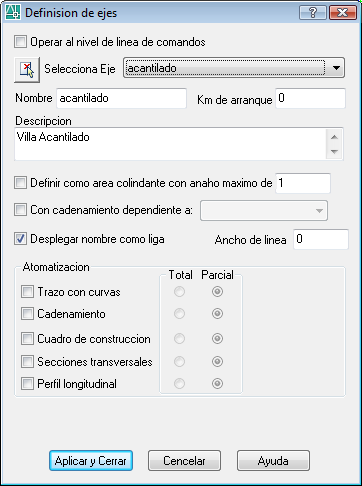Screen dimensions: 362x486
Task: Click the AutoCAD dialog icon in title bar
Action: coord(13,12)
